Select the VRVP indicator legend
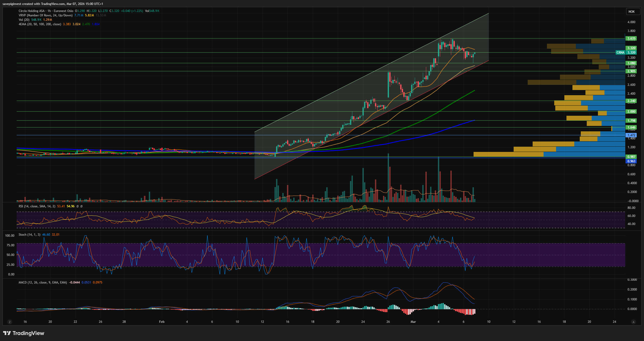This screenshot has width=644, height=341. coord(45,15)
